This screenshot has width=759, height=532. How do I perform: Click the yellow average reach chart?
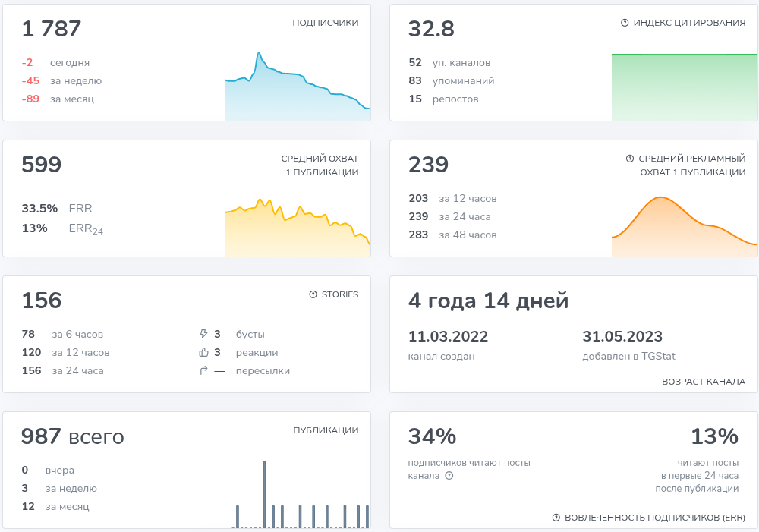297,231
